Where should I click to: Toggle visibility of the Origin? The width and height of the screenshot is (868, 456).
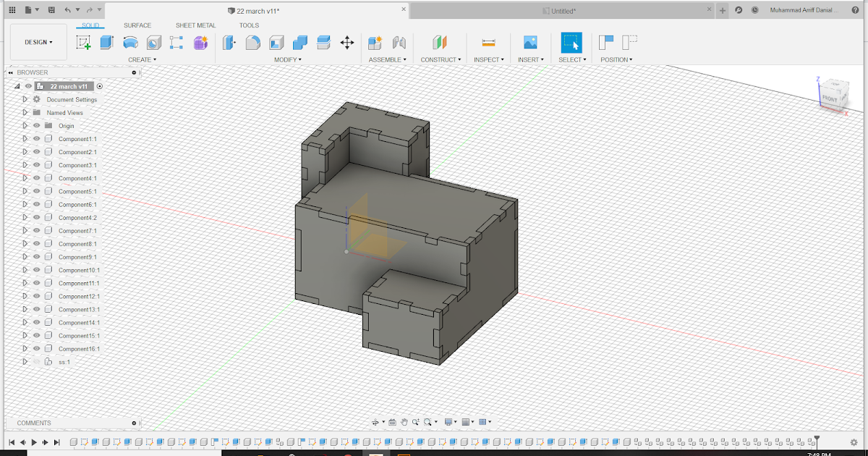pyautogui.click(x=36, y=125)
